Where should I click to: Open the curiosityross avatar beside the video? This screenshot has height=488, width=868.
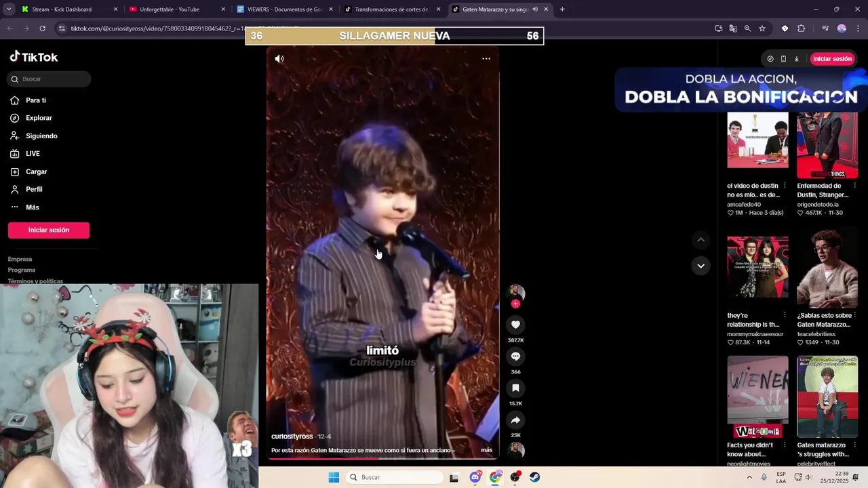(x=516, y=292)
